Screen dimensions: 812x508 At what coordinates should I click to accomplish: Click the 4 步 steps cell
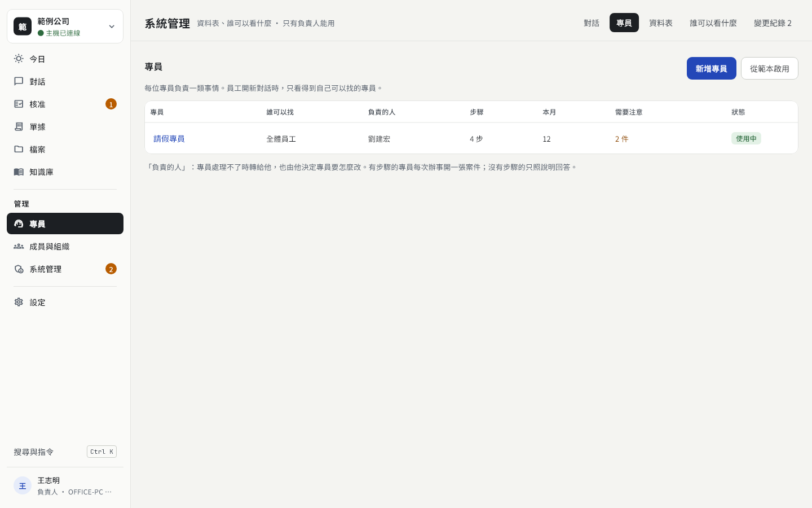pyautogui.click(x=476, y=139)
